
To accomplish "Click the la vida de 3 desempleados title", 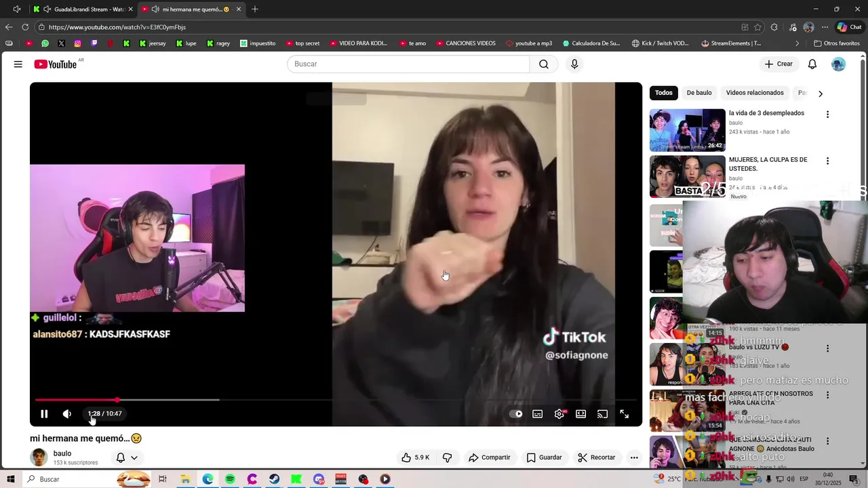I will 766,113.
